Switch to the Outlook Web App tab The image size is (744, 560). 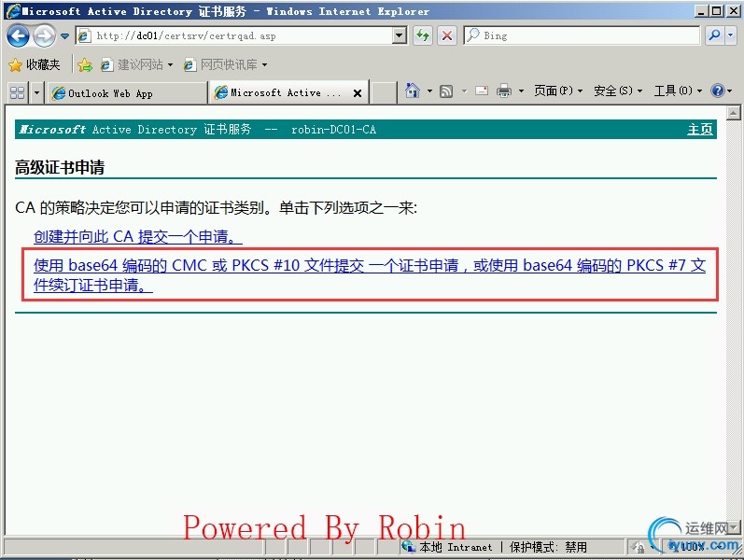(x=127, y=93)
